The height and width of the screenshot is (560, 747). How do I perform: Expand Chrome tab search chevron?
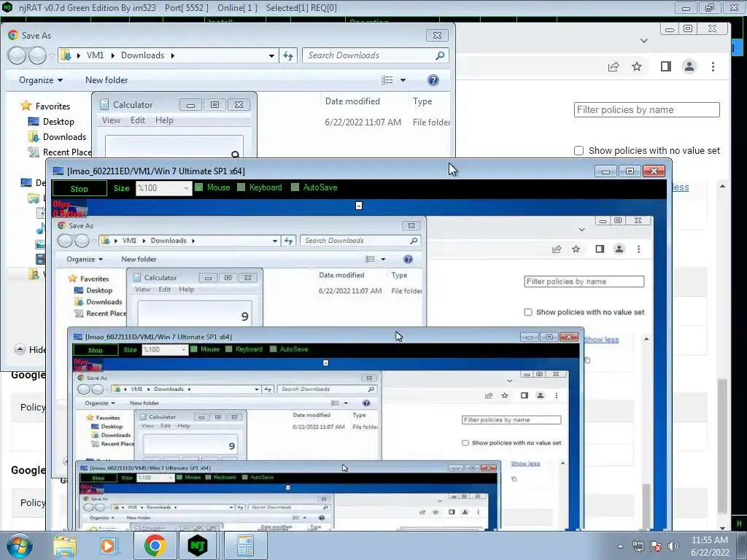click(644, 41)
